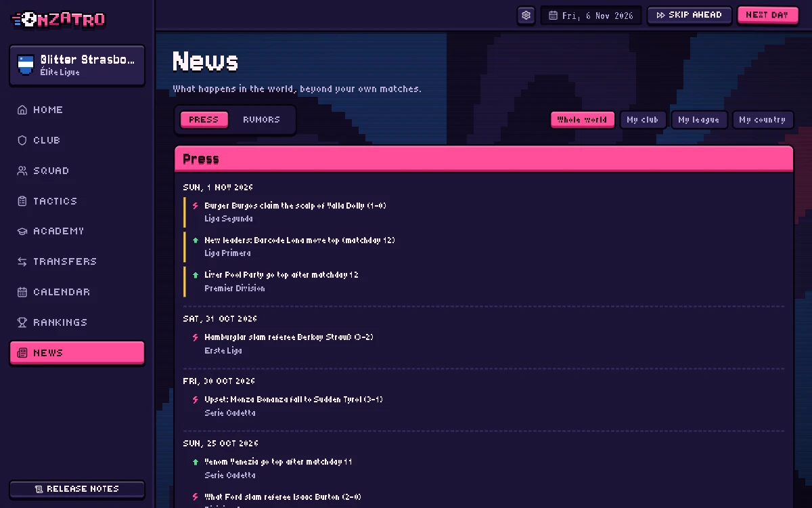Filter news by My country
This screenshot has width=812, height=508.
tap(763, 120)
